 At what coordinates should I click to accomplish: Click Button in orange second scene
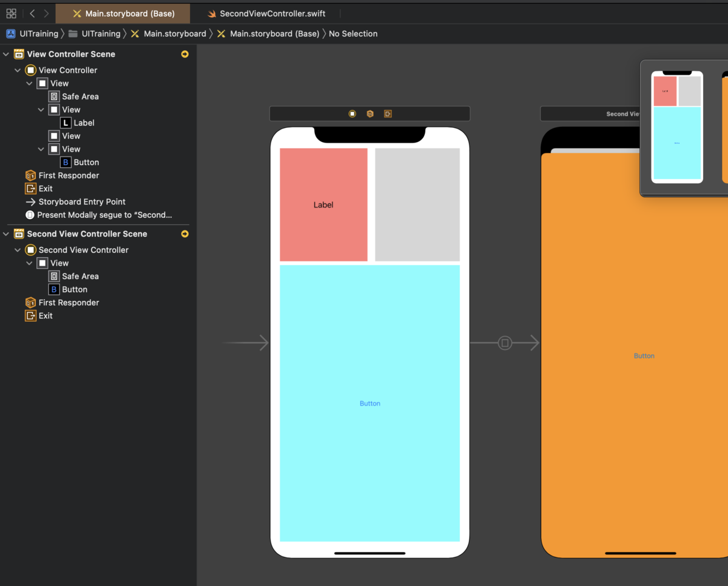click(644, 356)
